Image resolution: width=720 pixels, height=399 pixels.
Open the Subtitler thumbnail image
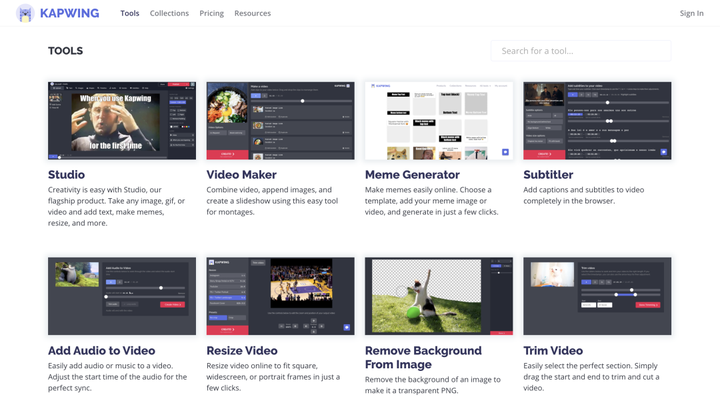coord(597,121)
